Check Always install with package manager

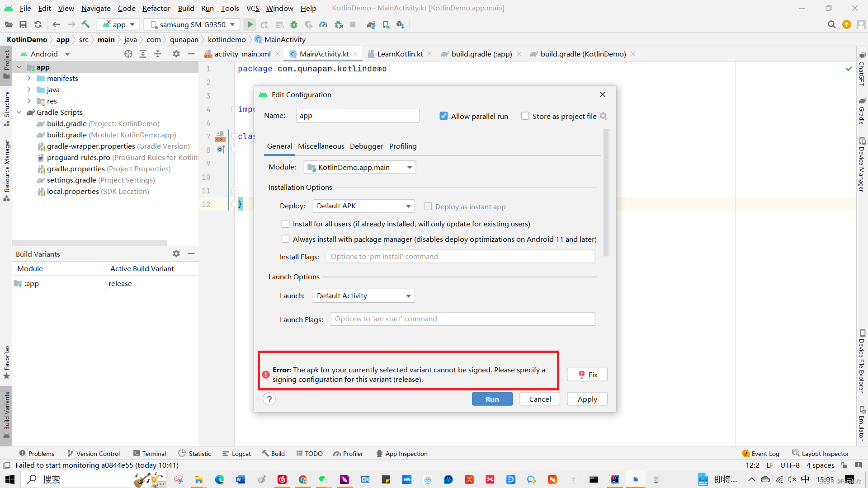point(285,239)
